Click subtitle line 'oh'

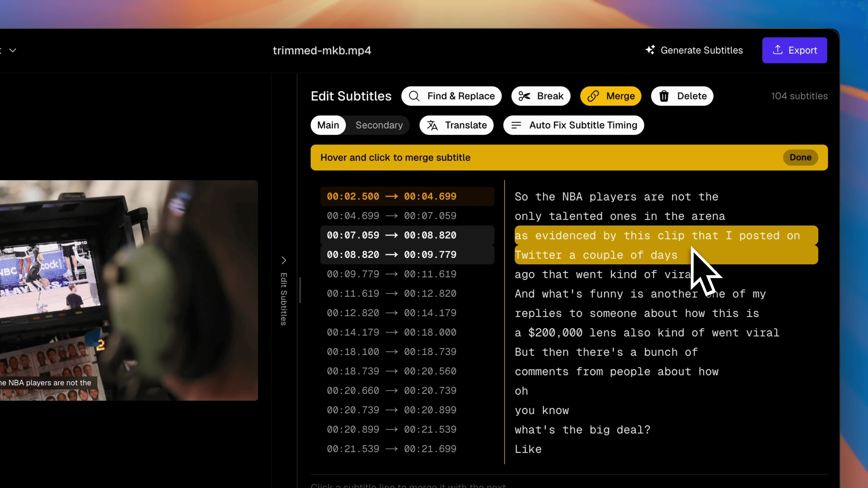521,391
